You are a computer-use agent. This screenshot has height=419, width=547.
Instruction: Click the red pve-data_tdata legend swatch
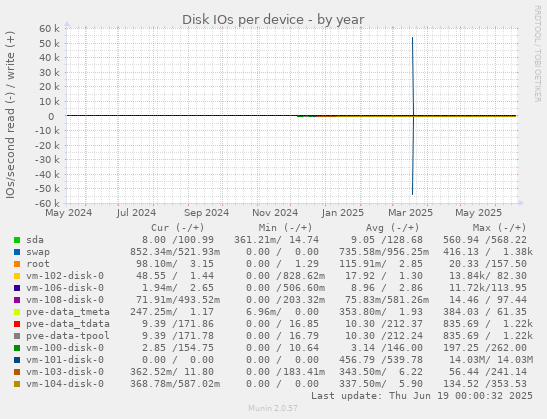click(x=17, y=324)
